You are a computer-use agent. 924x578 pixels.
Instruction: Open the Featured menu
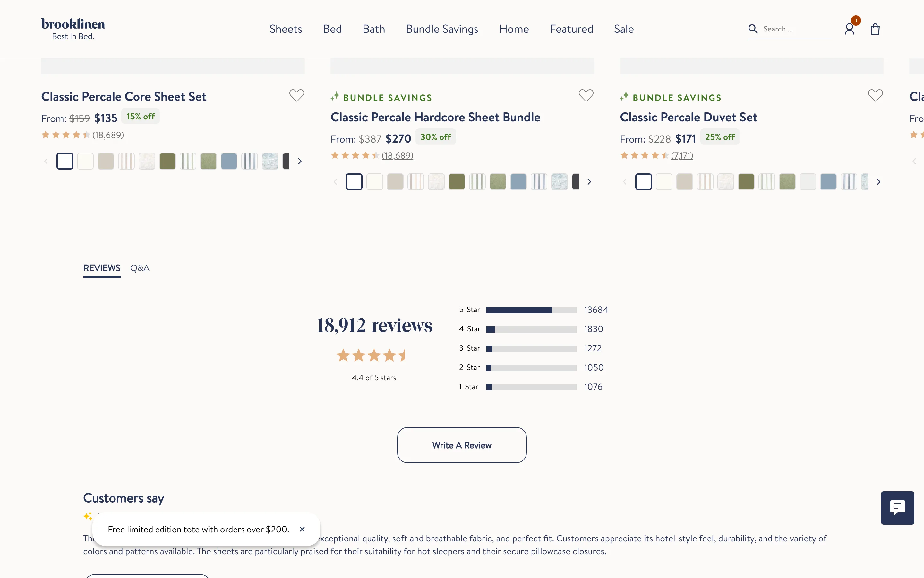click(x=571, y=29)
